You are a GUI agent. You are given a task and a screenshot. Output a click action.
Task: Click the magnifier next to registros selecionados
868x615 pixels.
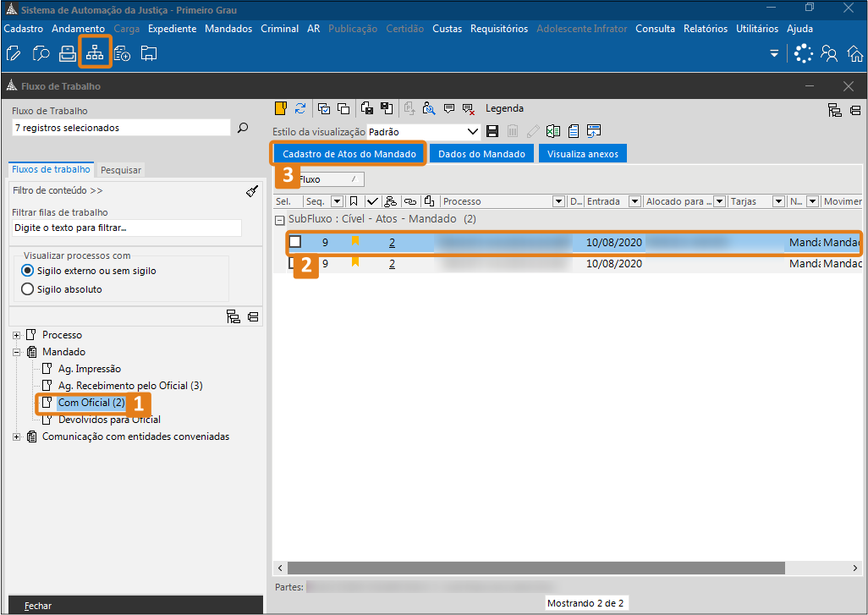click(243, 128)
